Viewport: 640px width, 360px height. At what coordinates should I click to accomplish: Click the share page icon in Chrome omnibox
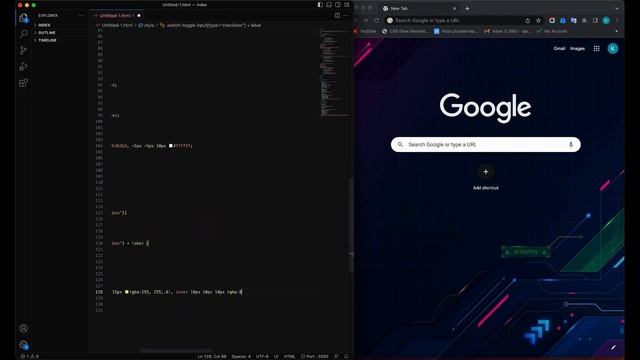pos(527,20)
